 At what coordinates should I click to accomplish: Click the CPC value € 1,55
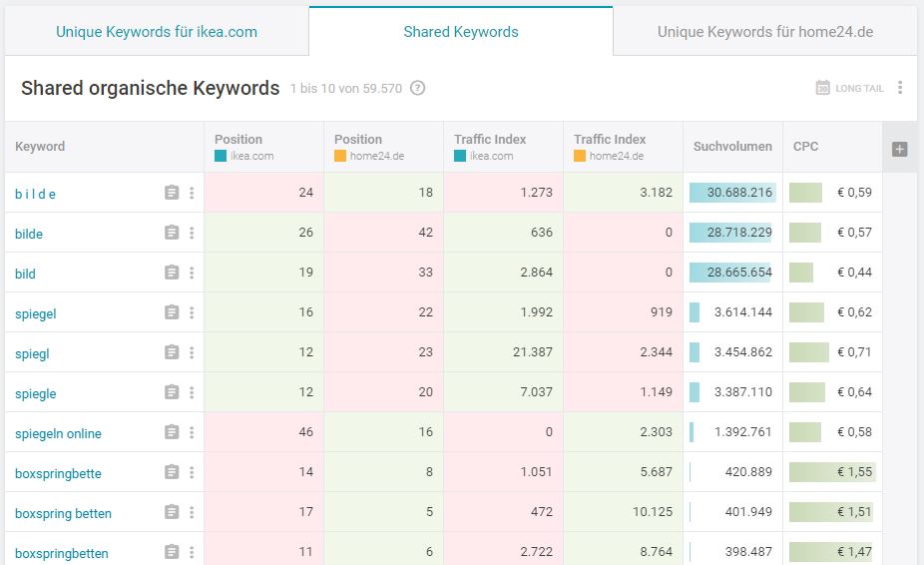854,472
